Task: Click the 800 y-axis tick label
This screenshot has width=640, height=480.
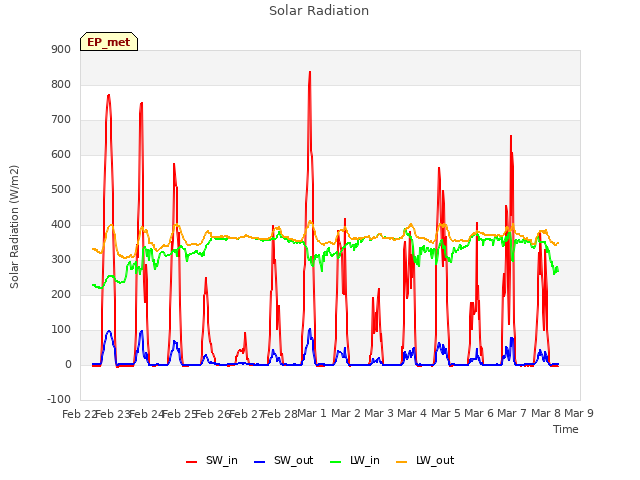Action: (x=61, y=84)
